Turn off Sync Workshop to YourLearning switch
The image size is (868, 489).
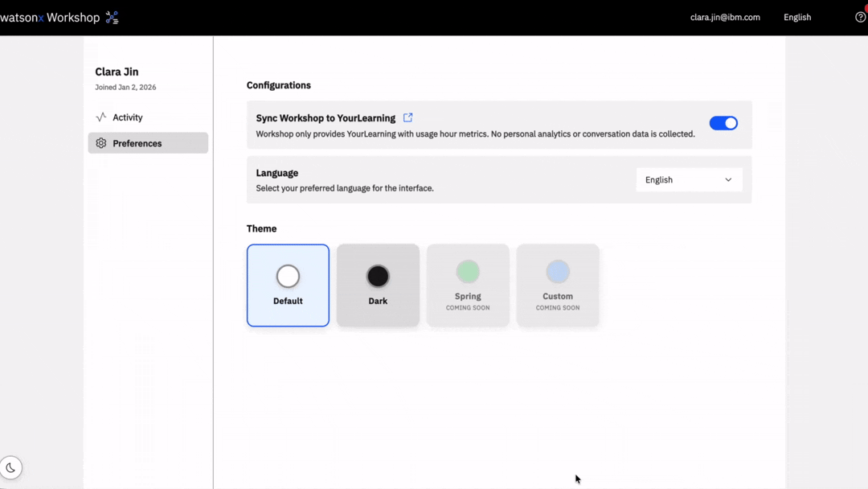point(723,123)
